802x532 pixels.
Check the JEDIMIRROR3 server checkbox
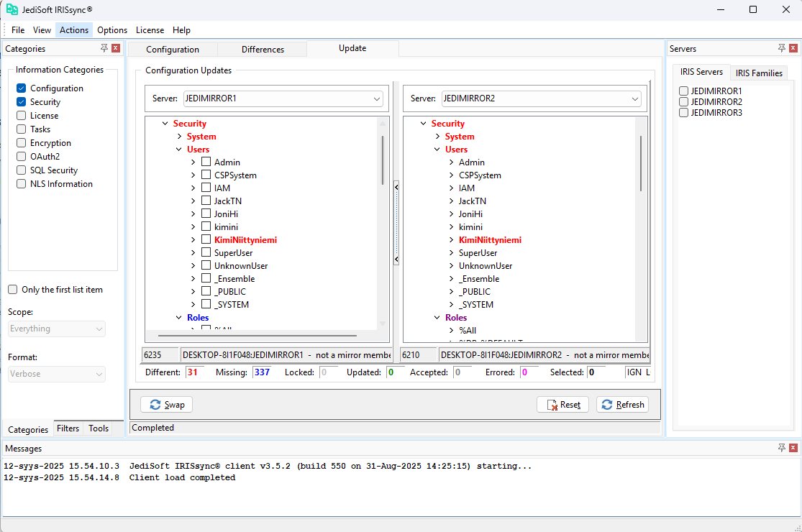click(684, 112)
